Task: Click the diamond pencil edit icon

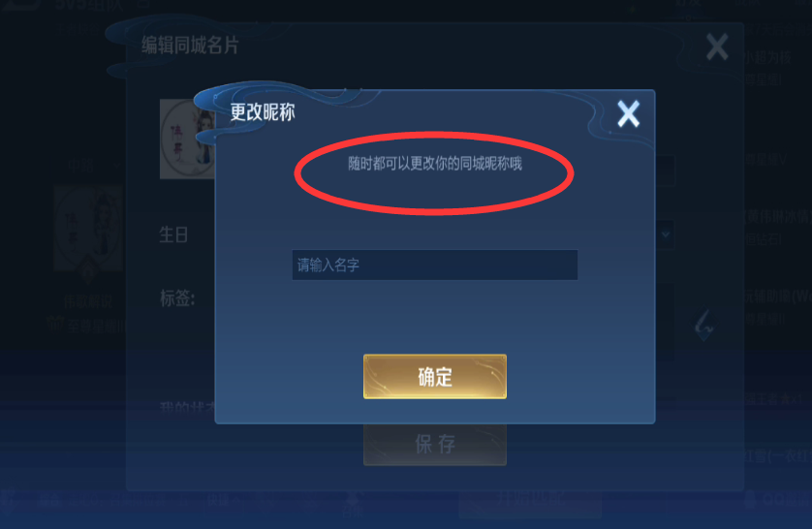Action: pos(704,326)
